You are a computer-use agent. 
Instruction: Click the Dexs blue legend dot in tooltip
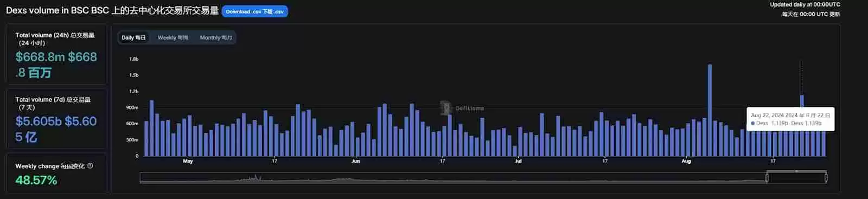753,124
